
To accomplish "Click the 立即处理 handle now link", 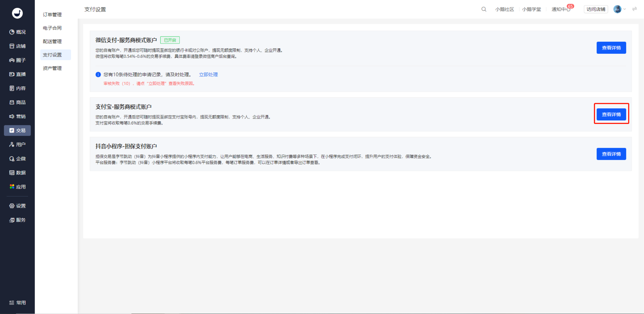I will click(x=208, y=74).
